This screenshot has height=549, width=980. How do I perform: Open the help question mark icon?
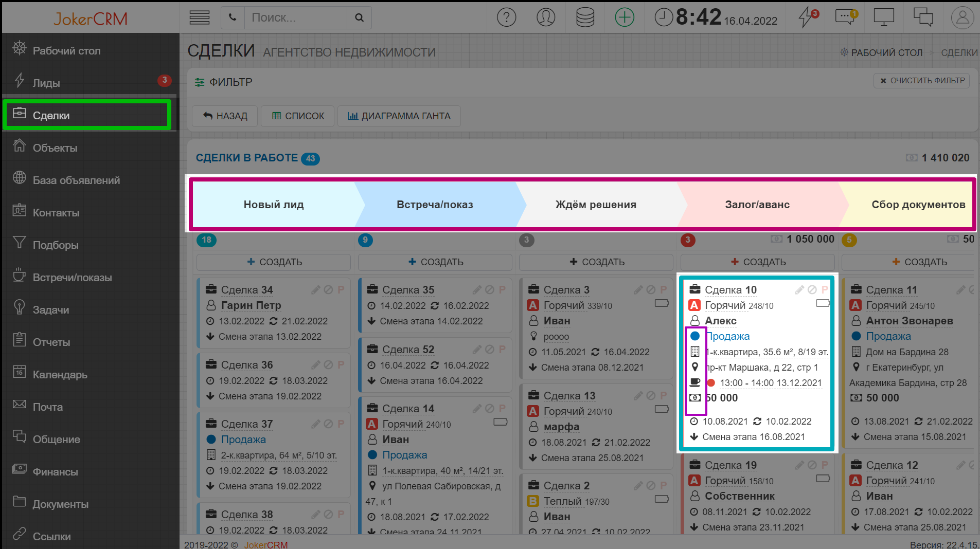[506, 17]
